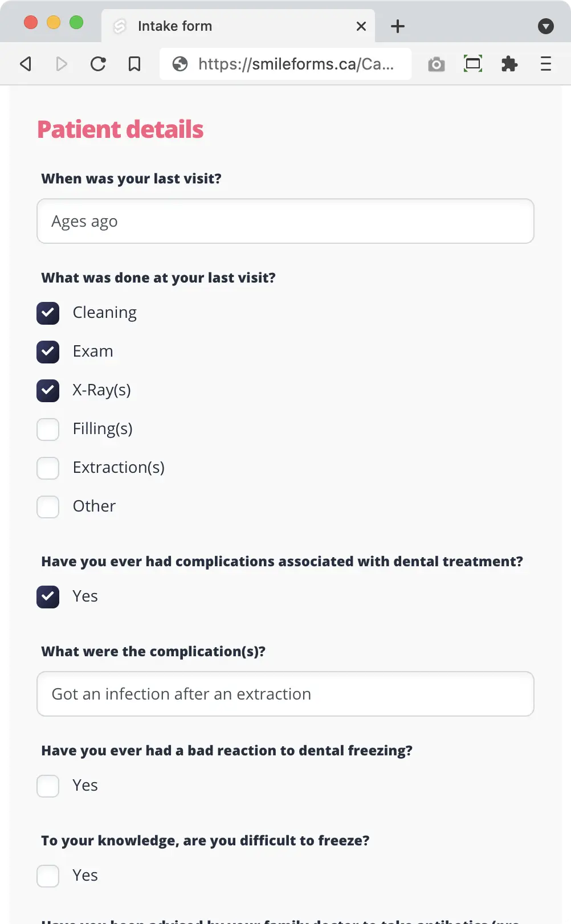Click the forward navigation arrow

[62, 64]
